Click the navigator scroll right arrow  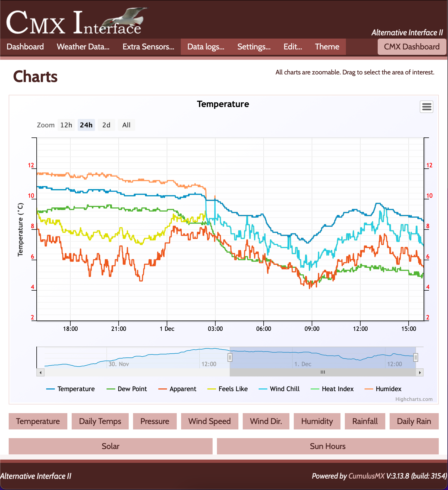pyautogui.click(x=420, y=372)
